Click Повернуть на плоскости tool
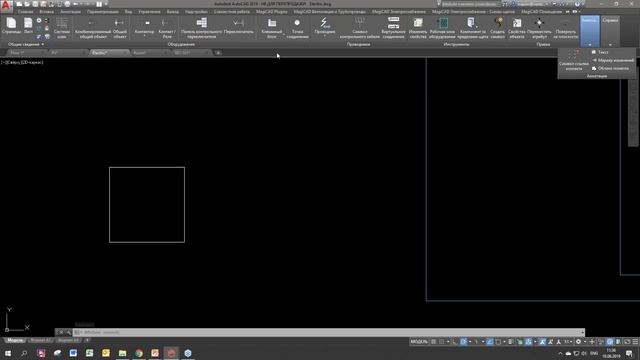Image resolution: width=640 pixels, height=360 pixels. 565,28
